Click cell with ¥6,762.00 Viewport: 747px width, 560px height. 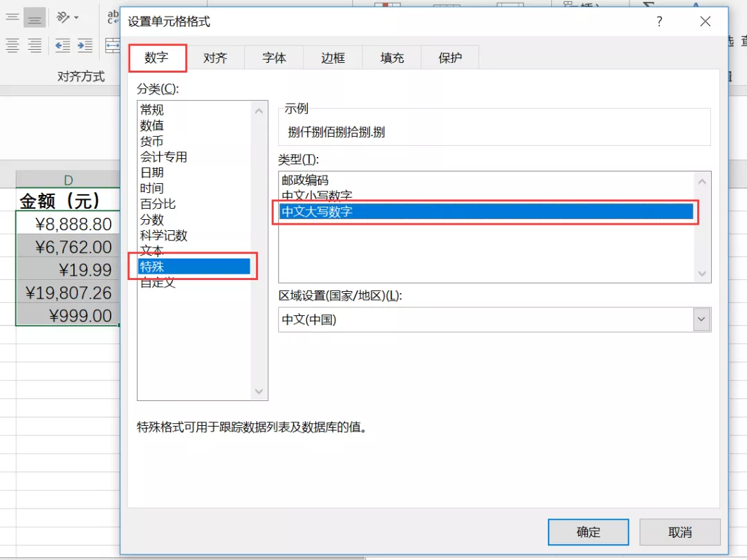[68, 247]
